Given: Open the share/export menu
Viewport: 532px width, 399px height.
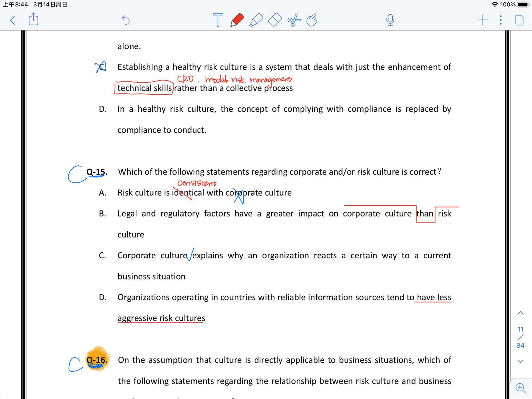Looking at the screenshot, I should [33, 19].
